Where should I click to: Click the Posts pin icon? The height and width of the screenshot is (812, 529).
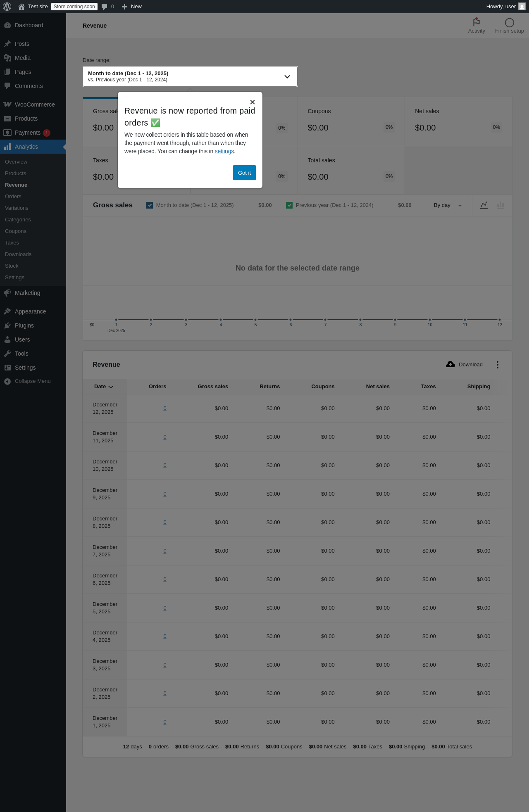pos(7,44)
